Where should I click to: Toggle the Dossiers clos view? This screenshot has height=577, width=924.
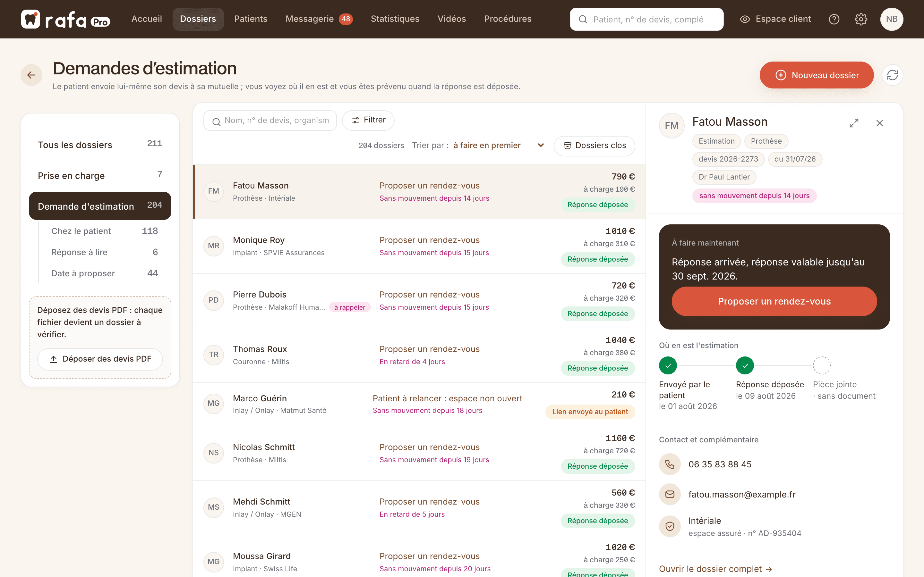(594, 146)
